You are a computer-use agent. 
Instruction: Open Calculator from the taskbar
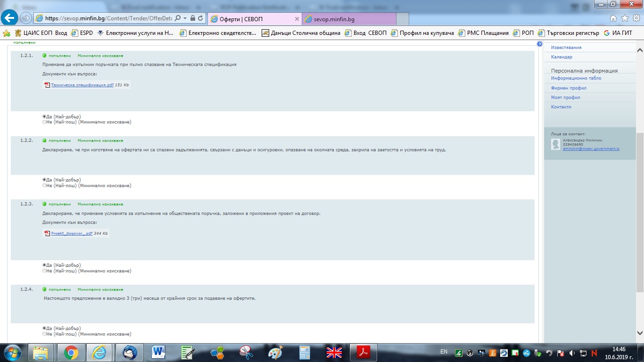coord(305,353)
